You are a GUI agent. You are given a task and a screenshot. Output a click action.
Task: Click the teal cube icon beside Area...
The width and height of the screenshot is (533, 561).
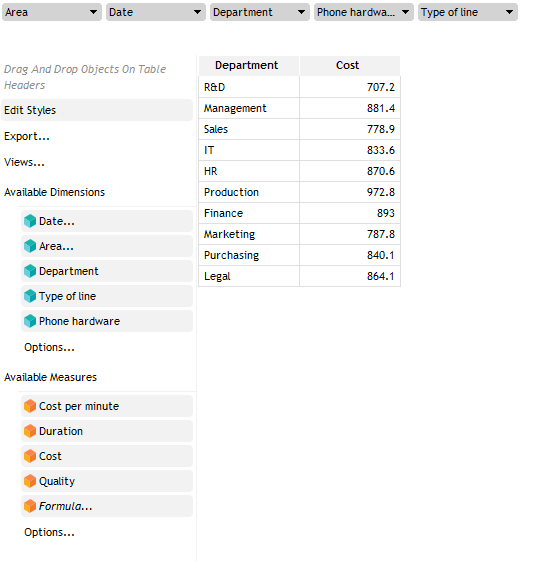pos(30,246)
